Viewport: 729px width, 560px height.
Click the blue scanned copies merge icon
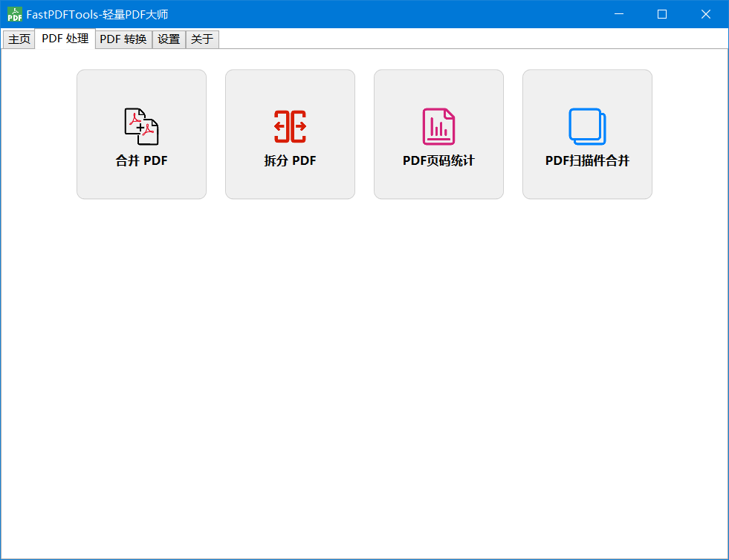pos(587,126)
